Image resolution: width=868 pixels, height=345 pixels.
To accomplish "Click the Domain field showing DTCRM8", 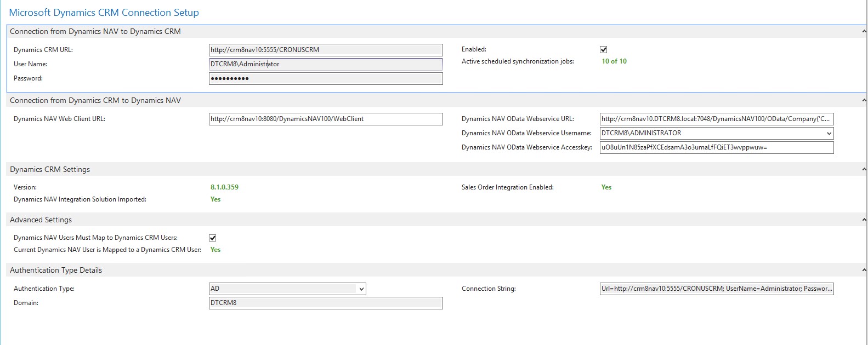I will tap(325, 303).
